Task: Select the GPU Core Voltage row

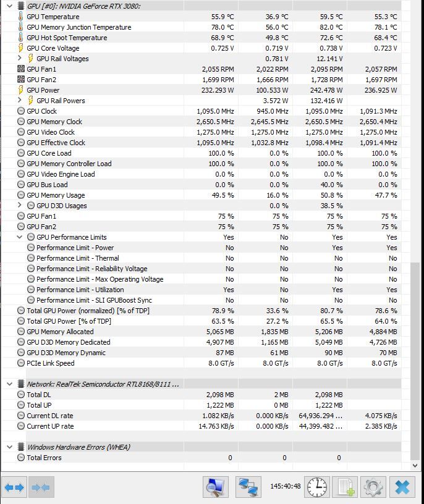Action: [x=53, y=48]
